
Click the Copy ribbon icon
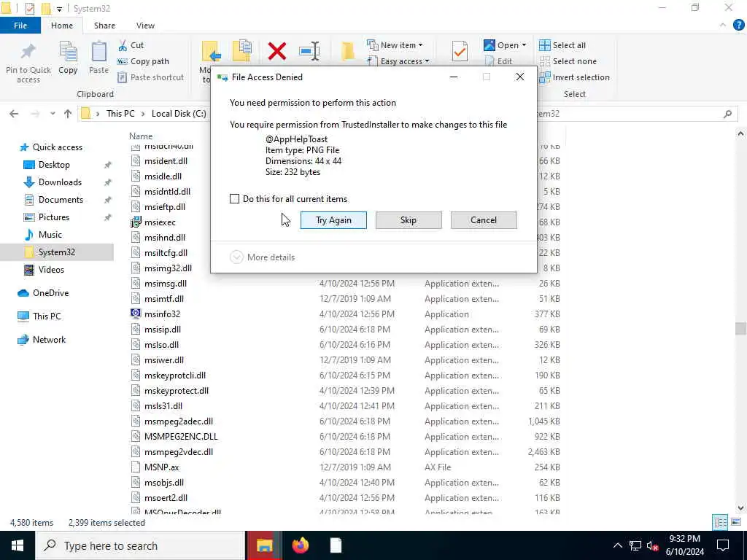68,52
